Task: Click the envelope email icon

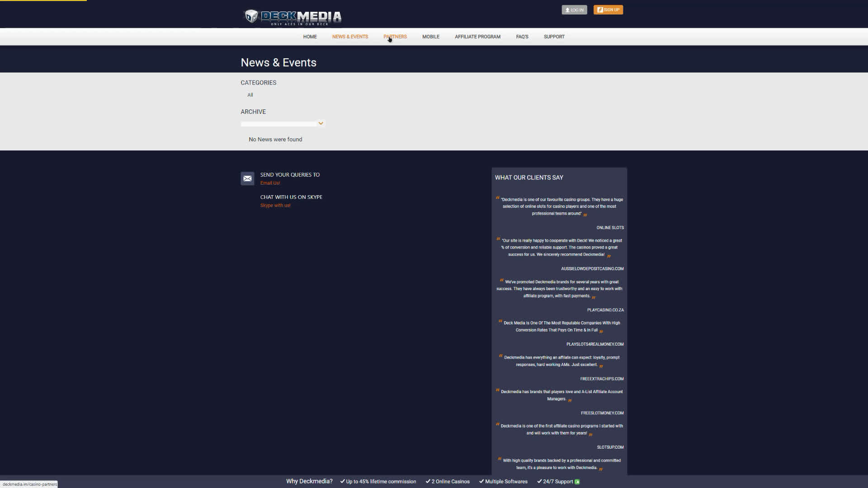Action: (247, 178)
